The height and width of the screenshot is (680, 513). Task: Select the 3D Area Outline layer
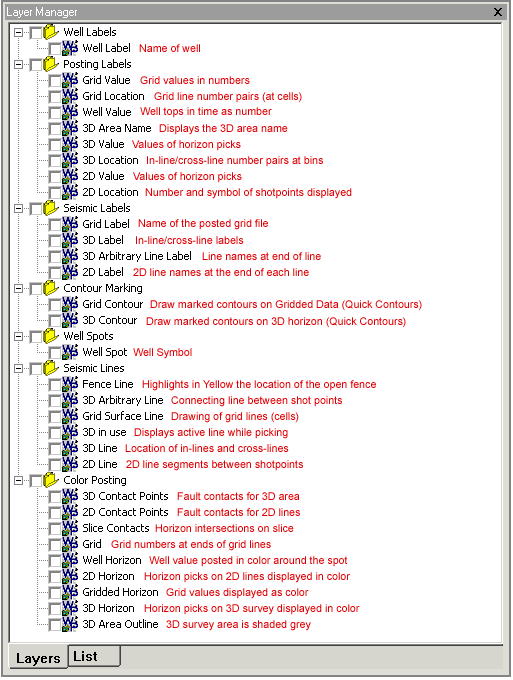click(x=121, y=624)
